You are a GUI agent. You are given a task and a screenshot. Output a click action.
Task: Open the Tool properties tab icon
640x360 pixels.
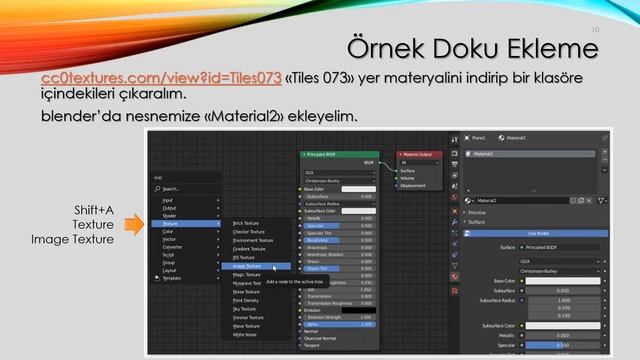coord(455,140)
